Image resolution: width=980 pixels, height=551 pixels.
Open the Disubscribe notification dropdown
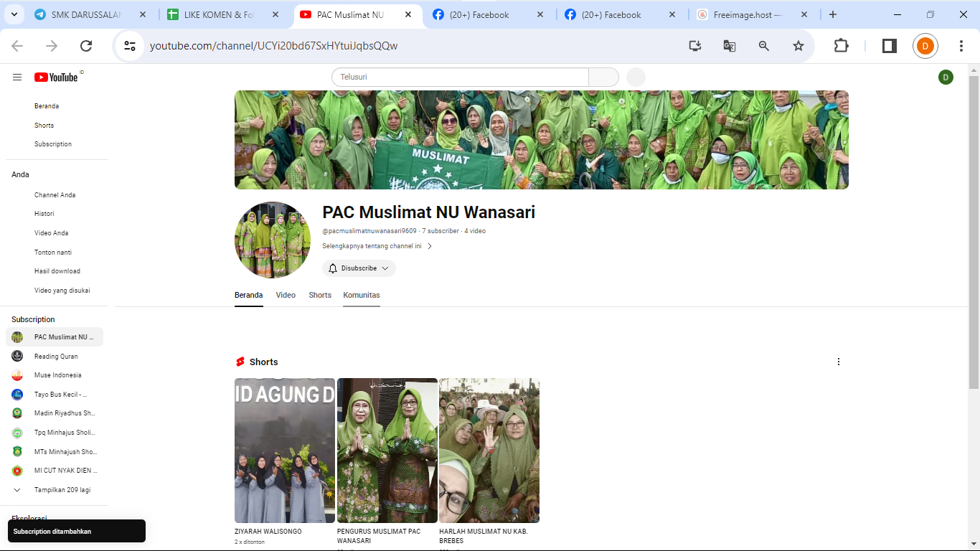pyautogui.click(x=359, y=268)
